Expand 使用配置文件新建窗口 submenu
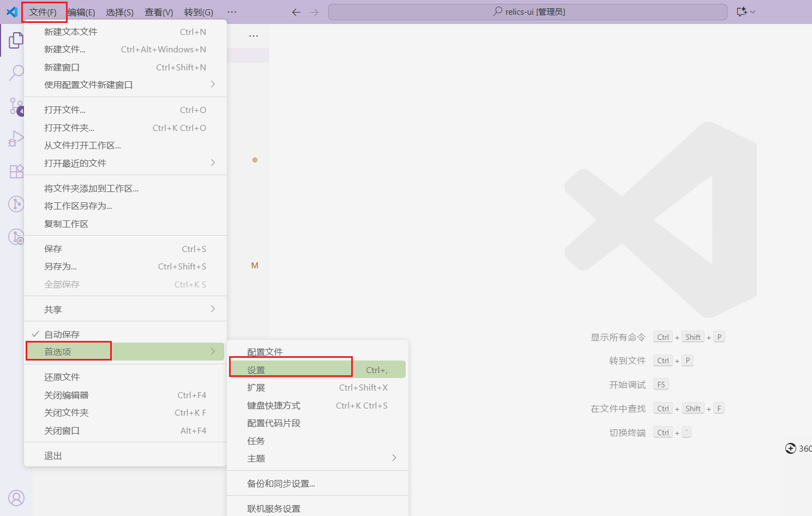The width and height of the screenshot is (812, 516). point(125,85)
